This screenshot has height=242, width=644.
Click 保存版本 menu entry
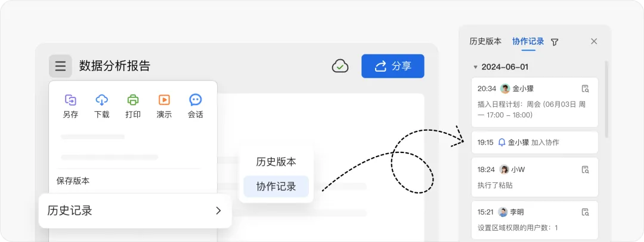click(x=73, y=180)
